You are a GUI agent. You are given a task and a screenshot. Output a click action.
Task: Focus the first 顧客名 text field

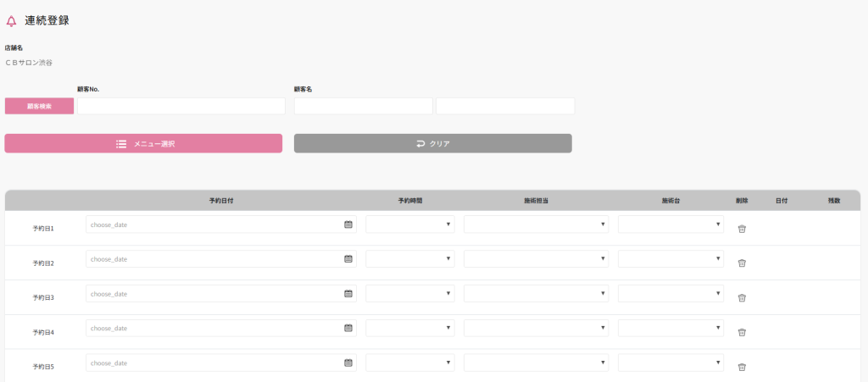[363, 107]
